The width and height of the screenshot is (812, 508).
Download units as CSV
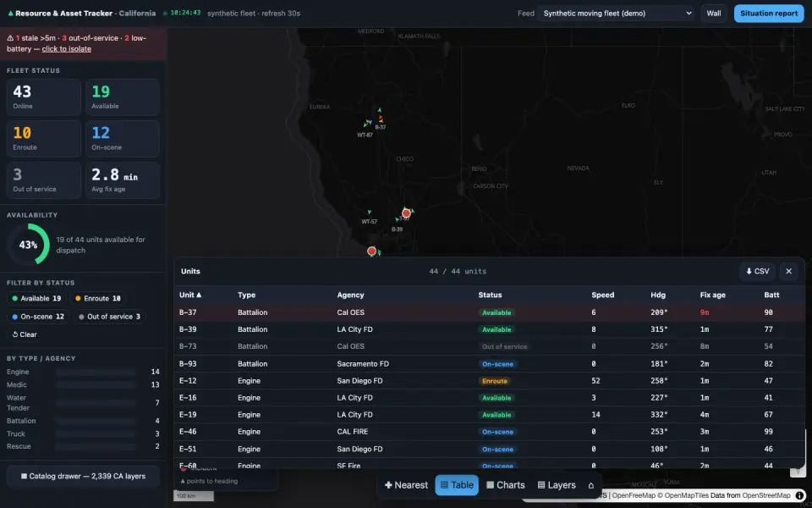757,271
